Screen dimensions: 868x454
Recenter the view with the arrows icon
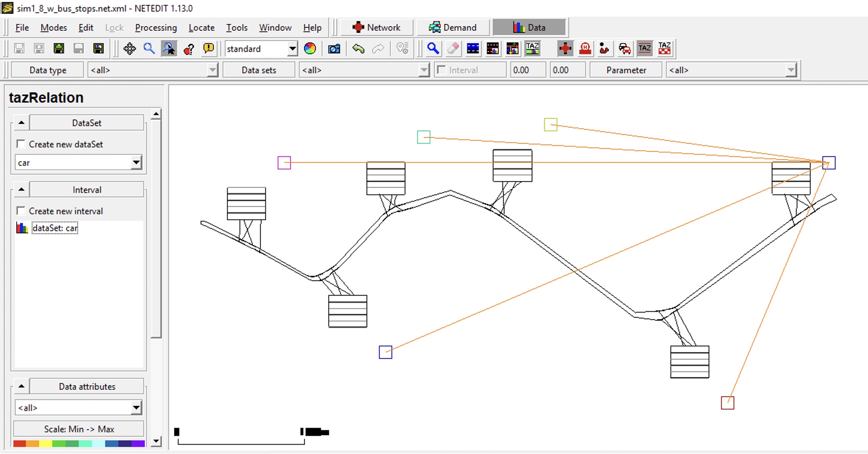pyautogui.click(x=130, y=48)
